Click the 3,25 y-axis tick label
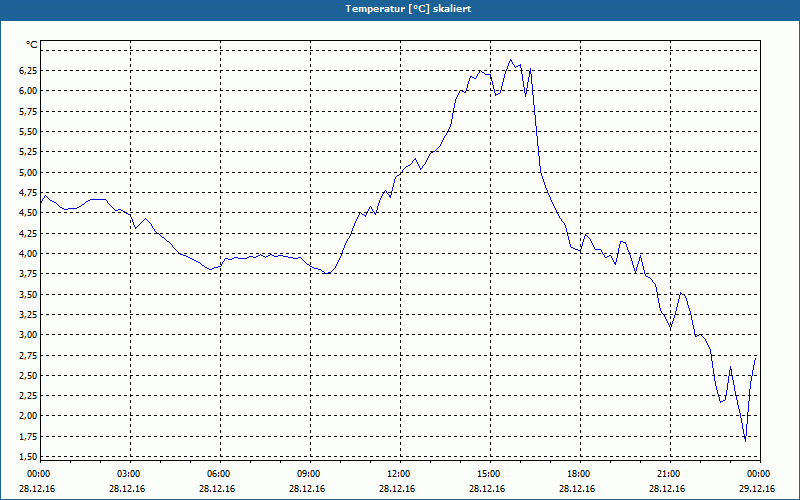This screenshot has width=800, height=500. pos(28,315)
